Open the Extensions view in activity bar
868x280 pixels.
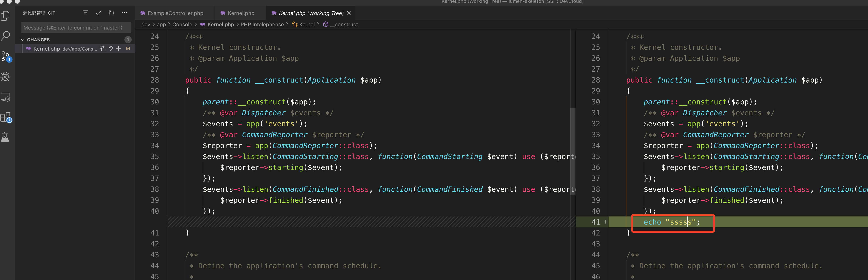pyautogui.click(x=6, y=118)
